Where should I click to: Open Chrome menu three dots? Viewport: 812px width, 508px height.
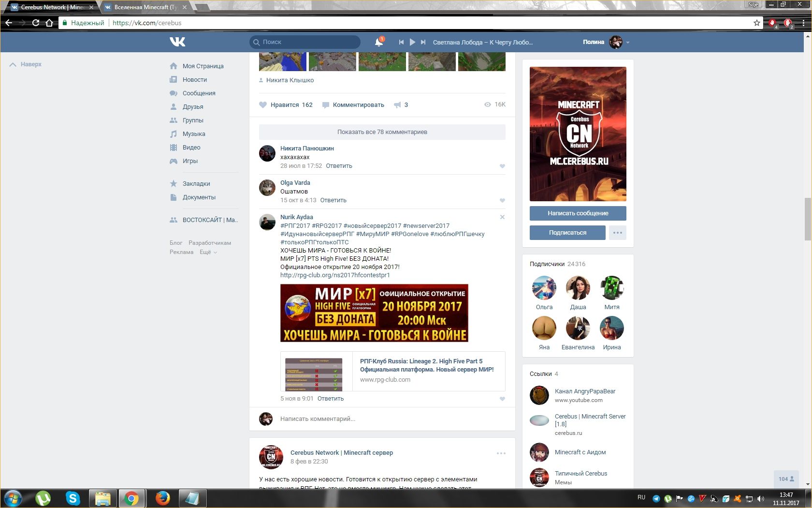pos(804,23)
